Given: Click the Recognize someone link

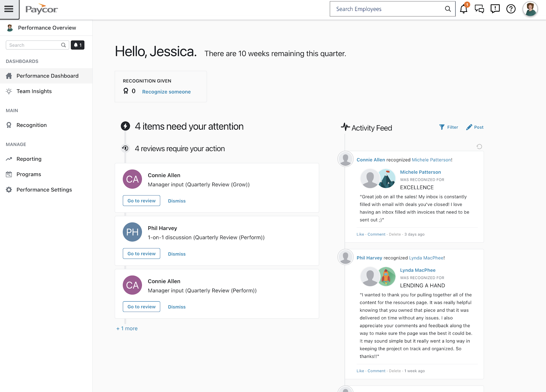Looking at the screenshot, I should [167, 92].
